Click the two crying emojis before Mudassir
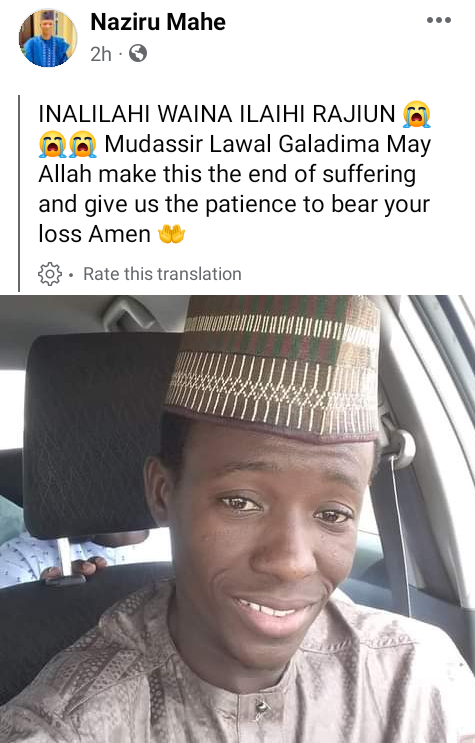 pos(68,144)
